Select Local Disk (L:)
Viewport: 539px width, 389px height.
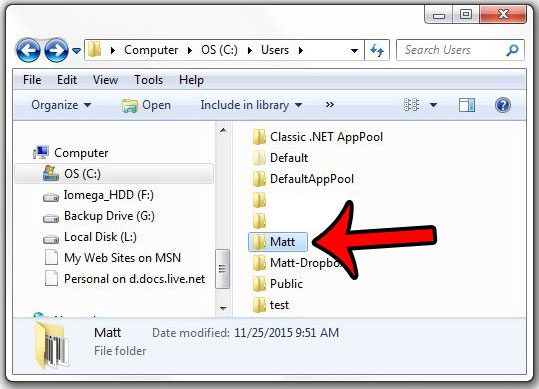click(x=100, y=237)
